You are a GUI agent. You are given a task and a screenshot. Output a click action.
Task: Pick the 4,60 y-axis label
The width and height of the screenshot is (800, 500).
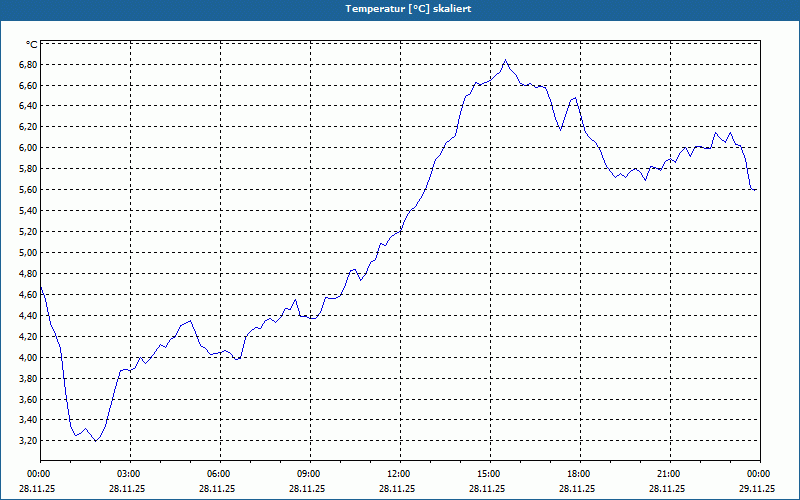click(28, 295)
